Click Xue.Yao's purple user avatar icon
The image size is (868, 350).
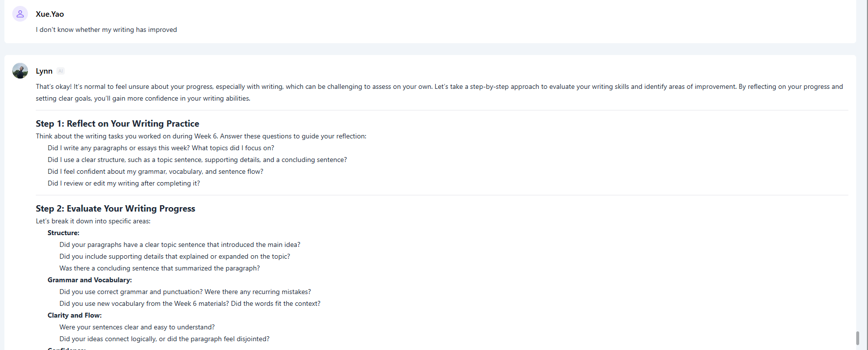point(20,14)
